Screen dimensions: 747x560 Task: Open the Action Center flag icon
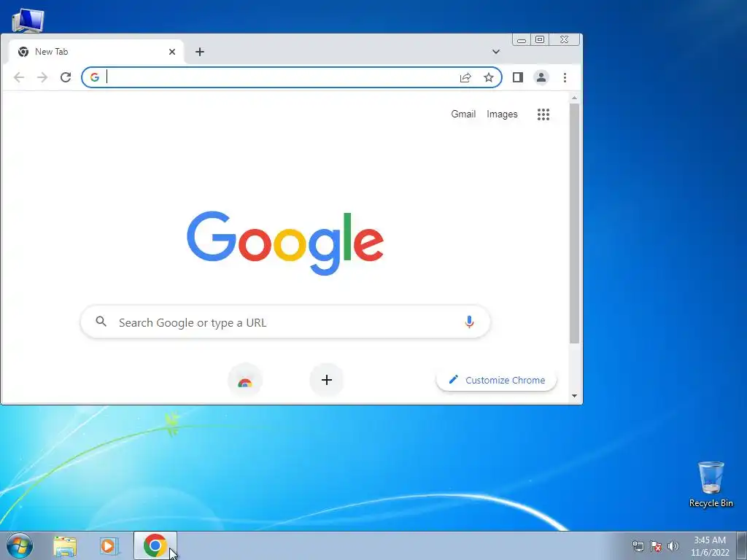click(x=656, y=546)
